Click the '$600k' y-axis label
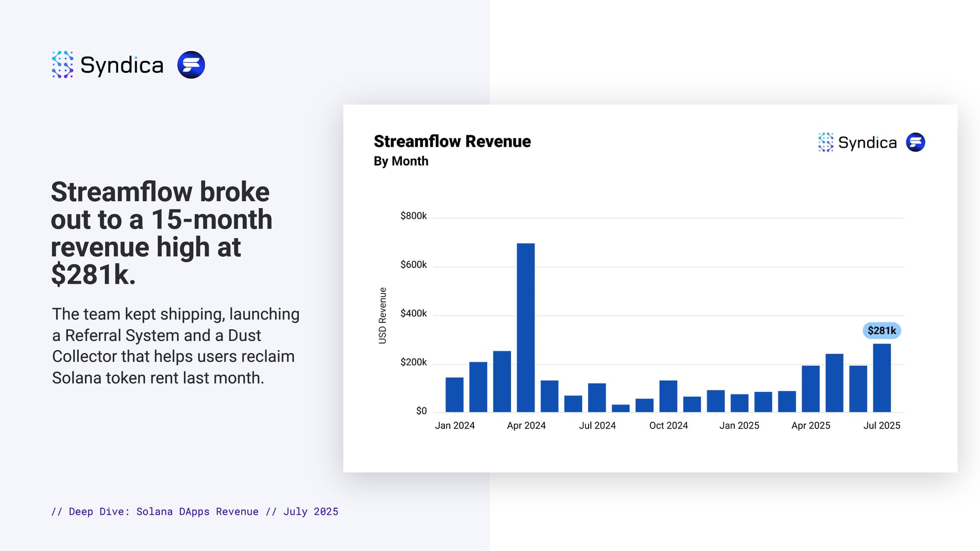 coord(414,265)
